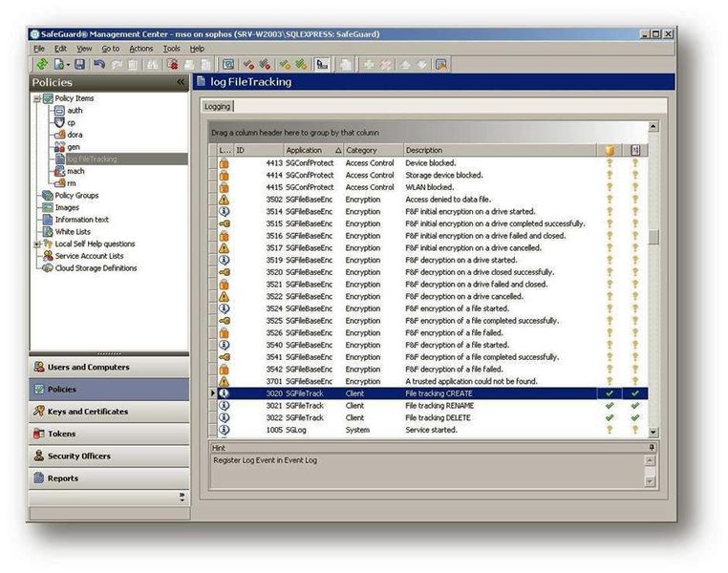Expand the Local Self Help questions node
Screen dimensions: 728x573
click(36, 244)
